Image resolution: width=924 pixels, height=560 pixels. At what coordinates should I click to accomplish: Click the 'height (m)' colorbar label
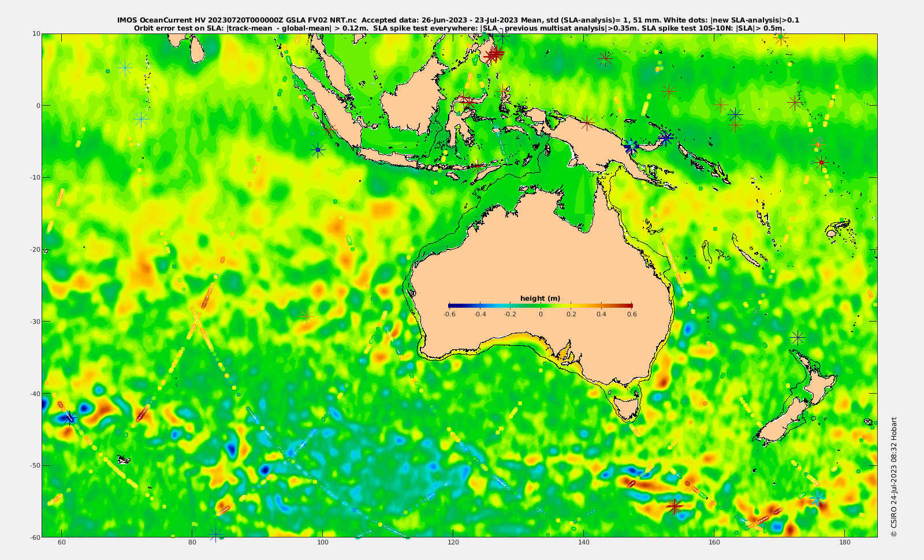point(540,298)
